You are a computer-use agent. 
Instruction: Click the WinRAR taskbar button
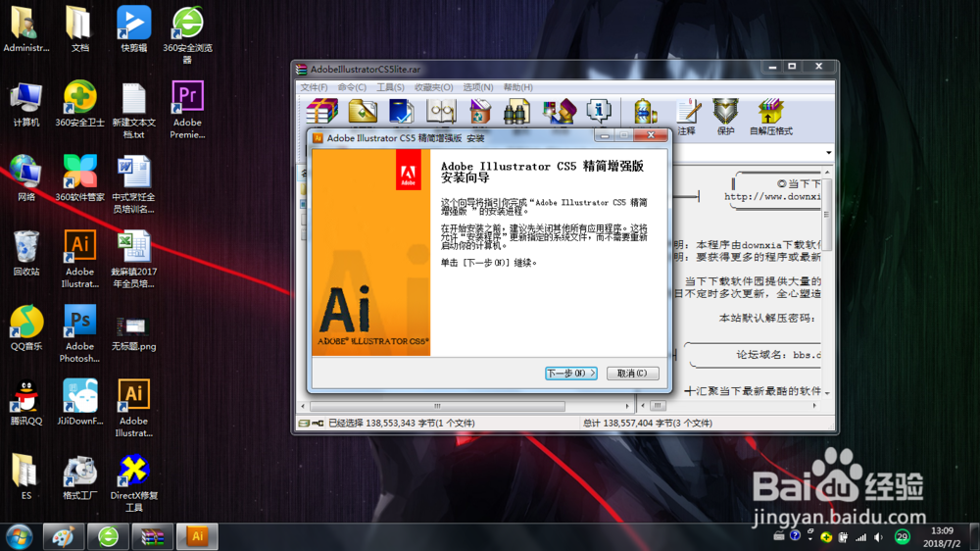pyautogui.click(x=153, y=536)
